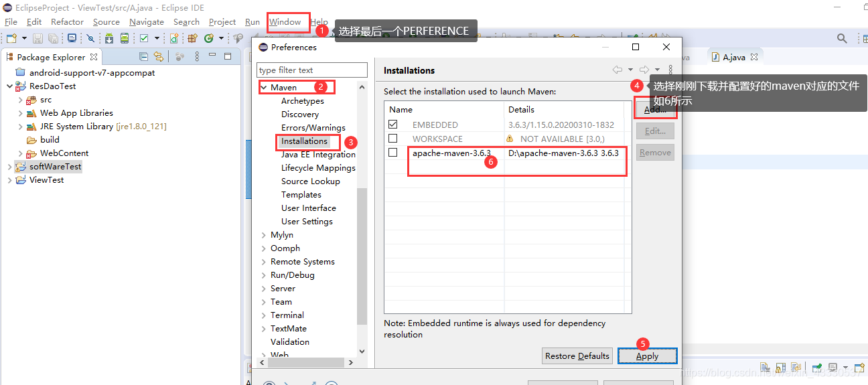Open the New wizard dropdown arrow

point(24,39)
